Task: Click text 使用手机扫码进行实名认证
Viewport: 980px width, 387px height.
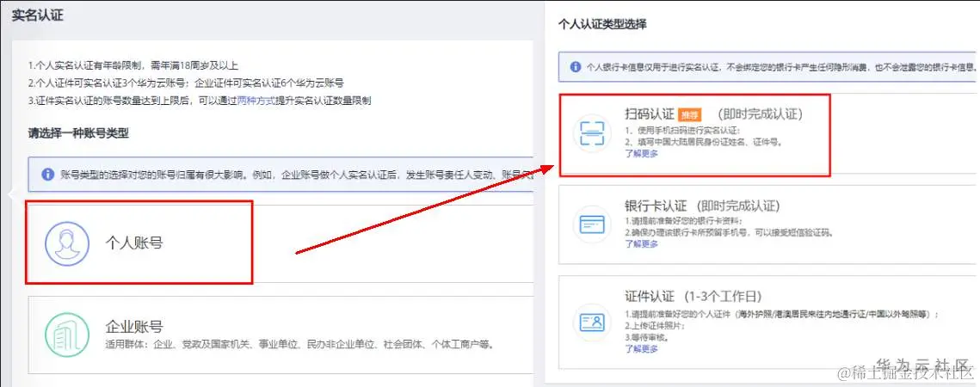Action: coord(682,130)
